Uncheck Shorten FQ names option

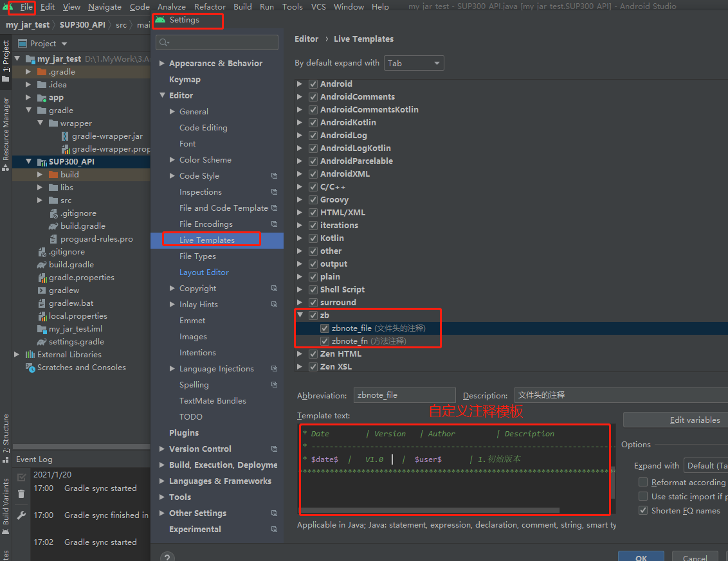(643, 510)
